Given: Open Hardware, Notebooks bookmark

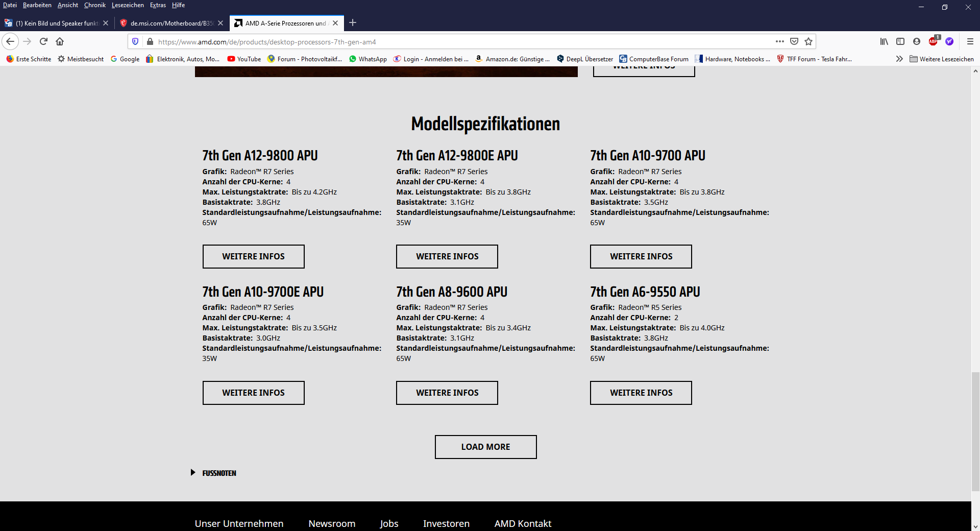Looking at the screenshot, I should (x=732, y=59).
